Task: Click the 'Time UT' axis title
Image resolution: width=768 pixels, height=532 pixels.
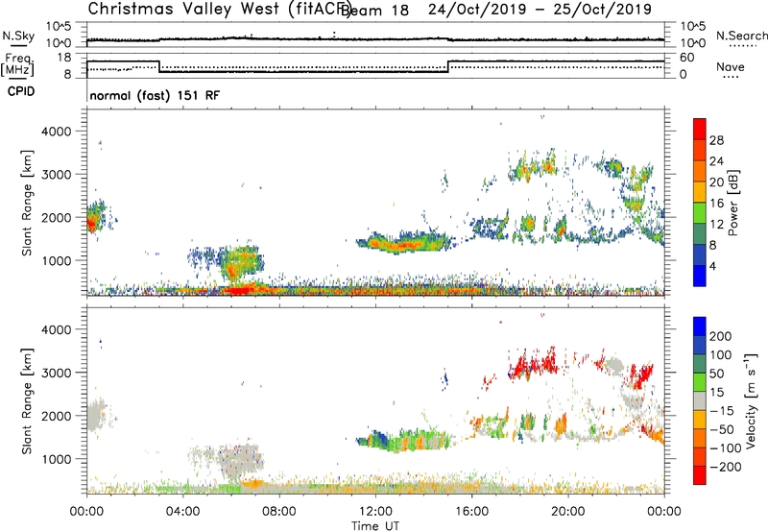Action: (375, 526)
